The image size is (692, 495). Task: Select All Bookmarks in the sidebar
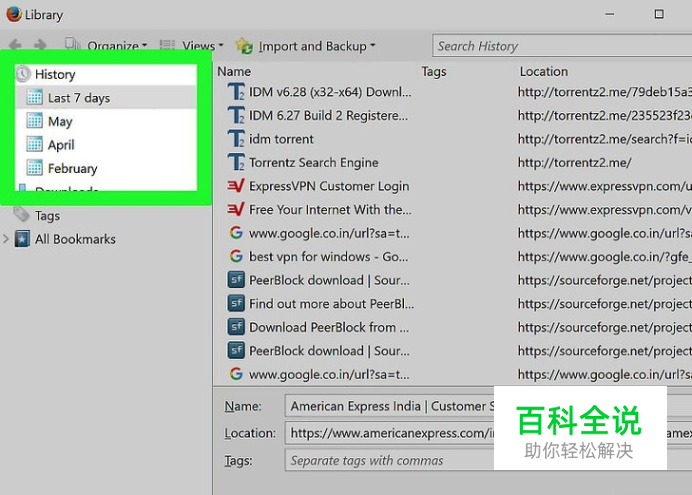point(75,239)
